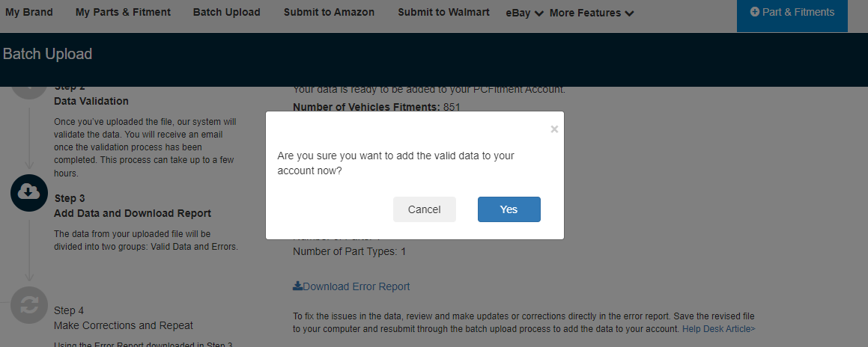The height and width of the screenshot is (347, 868).
Task: Open the More Features dropdown
Action: click(592, 13)
